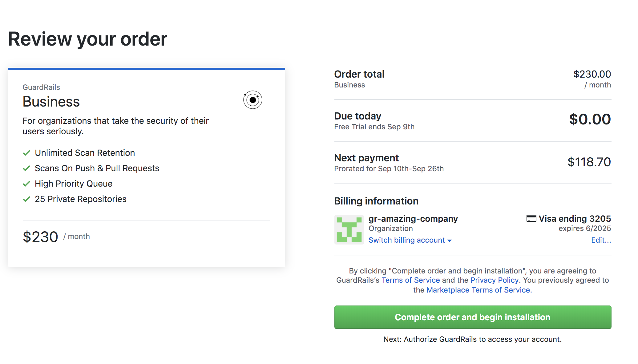
Task: Click the $118.70 Next payment amount
Action: (x=589, y=162)
